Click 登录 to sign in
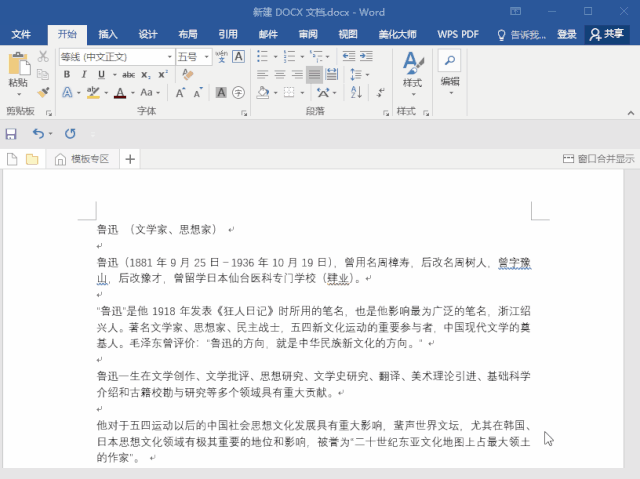 click(x=567, y=34)
